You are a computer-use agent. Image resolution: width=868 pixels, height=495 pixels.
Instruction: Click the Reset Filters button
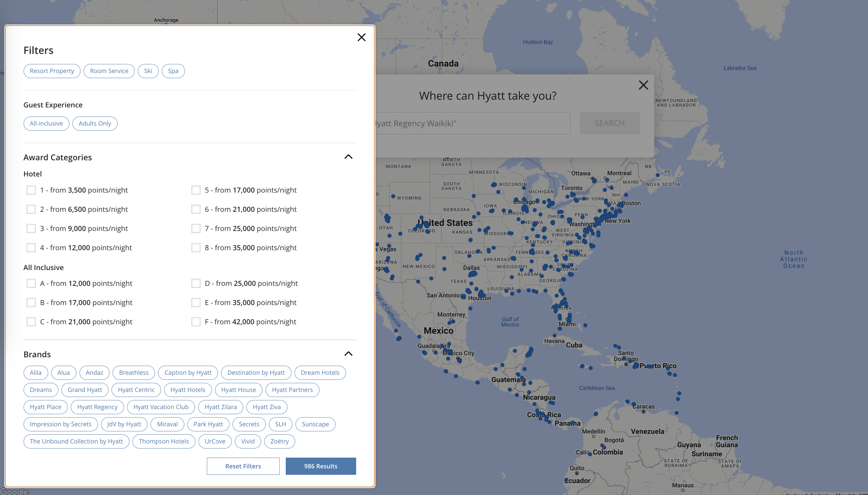(x=243, y=466)
